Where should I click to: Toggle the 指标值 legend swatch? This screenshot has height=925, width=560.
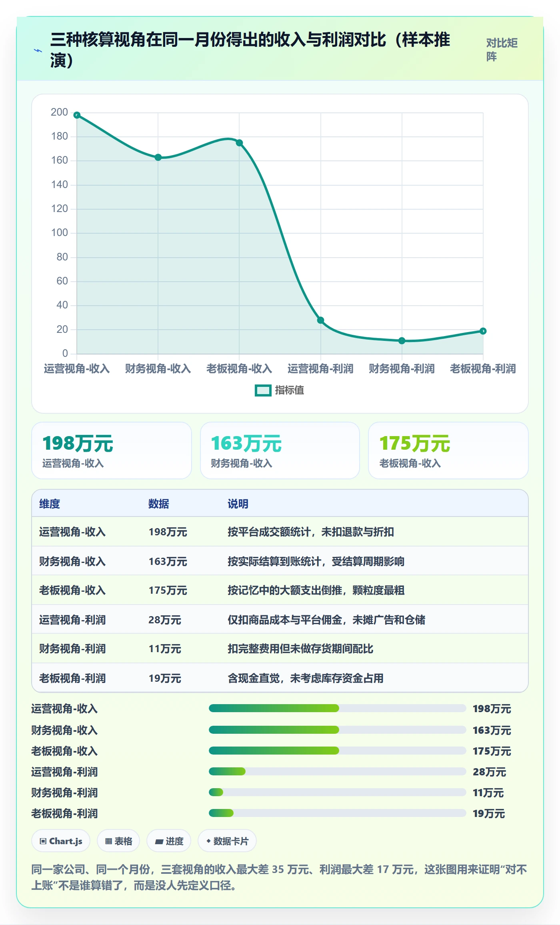coord(263,390)
